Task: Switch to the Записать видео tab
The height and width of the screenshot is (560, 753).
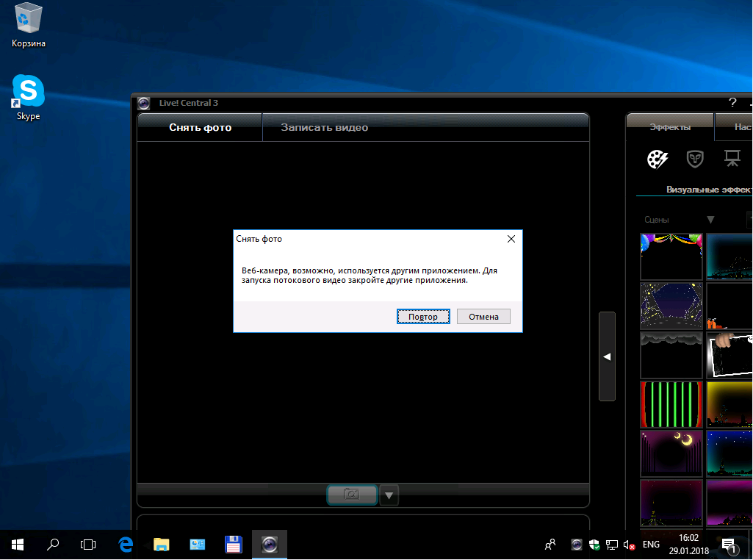Action: [324, 127]
